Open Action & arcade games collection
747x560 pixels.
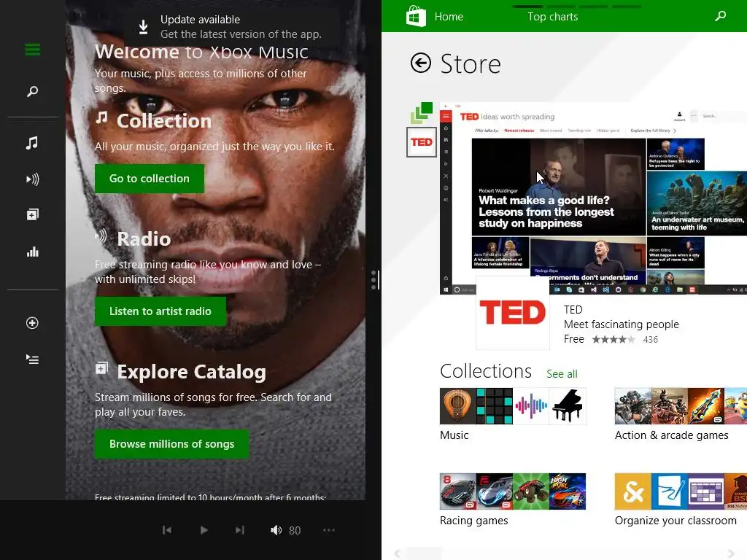[x=671, y=435]
